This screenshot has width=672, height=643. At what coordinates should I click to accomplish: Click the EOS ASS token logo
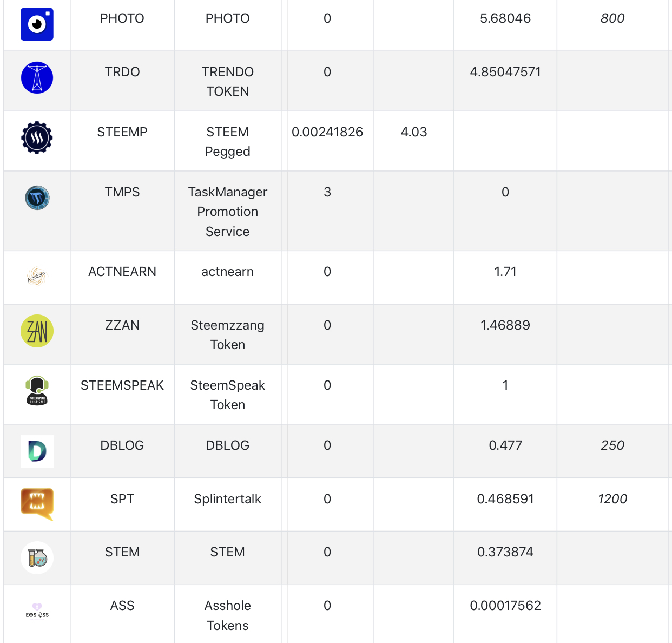(x=37, y=611)
